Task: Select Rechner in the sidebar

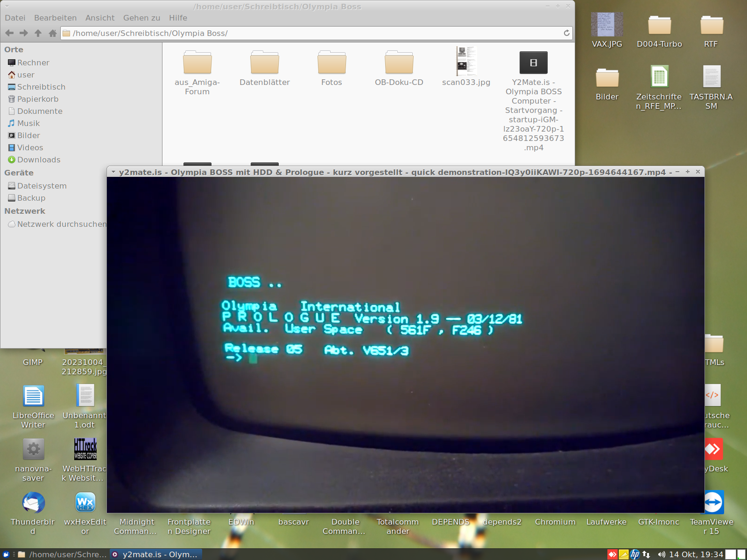Action: [x=28, y=63]
